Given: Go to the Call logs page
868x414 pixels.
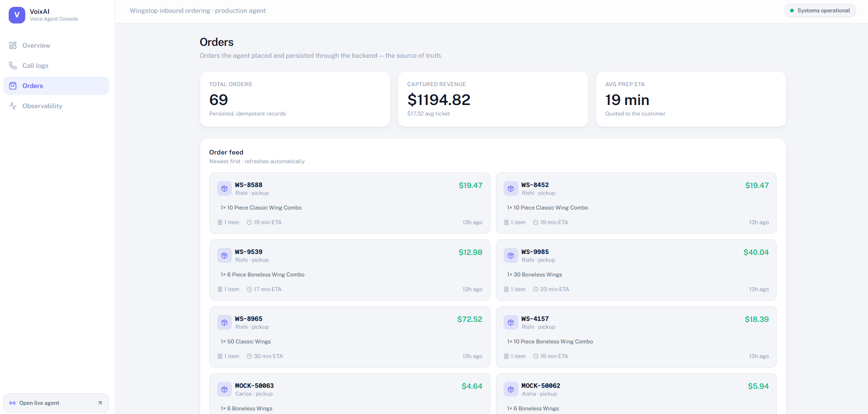Looking at the screenshot, I should pos(56,66).
